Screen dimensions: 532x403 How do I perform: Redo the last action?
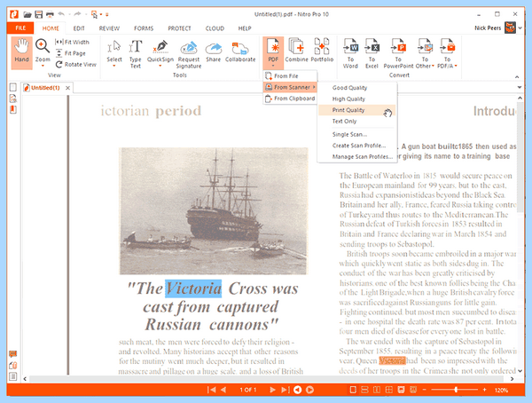[x=78, y=14]
